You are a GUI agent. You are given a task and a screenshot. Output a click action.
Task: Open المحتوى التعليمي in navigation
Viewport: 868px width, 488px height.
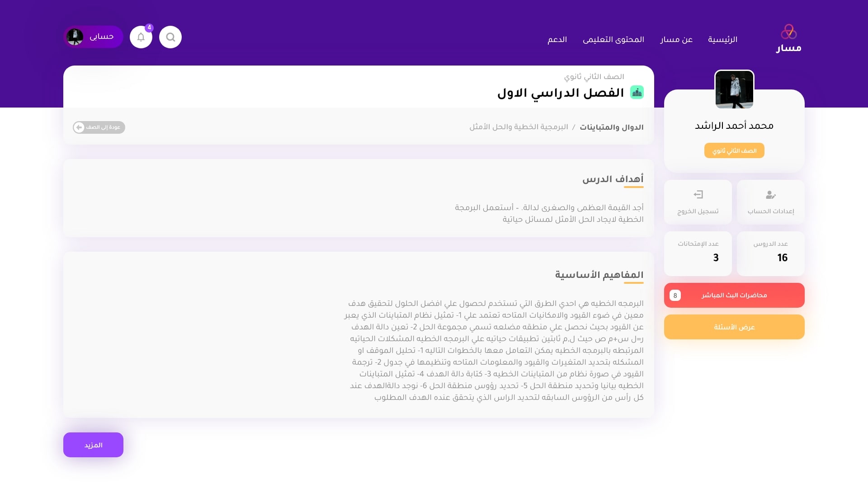[613, 40]
